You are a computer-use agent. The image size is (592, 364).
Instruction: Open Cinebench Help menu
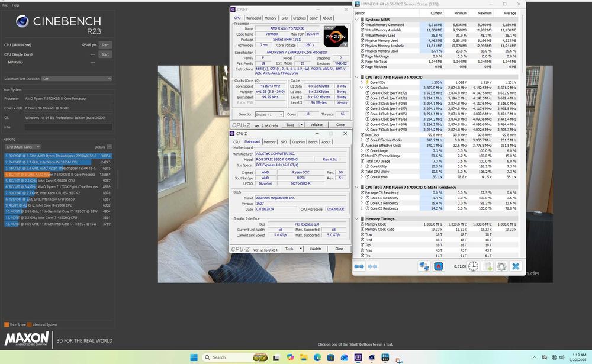15,5
